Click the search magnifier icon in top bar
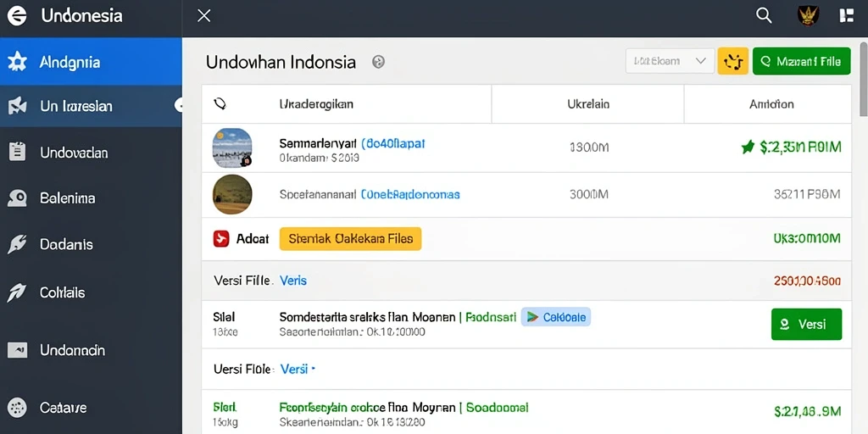The image size is (868, 434). point(764,15)
